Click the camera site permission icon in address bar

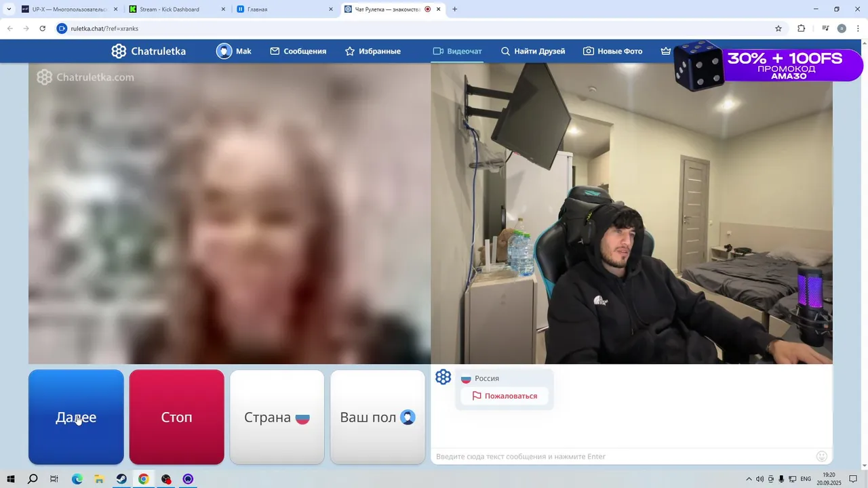coord(62,28)
